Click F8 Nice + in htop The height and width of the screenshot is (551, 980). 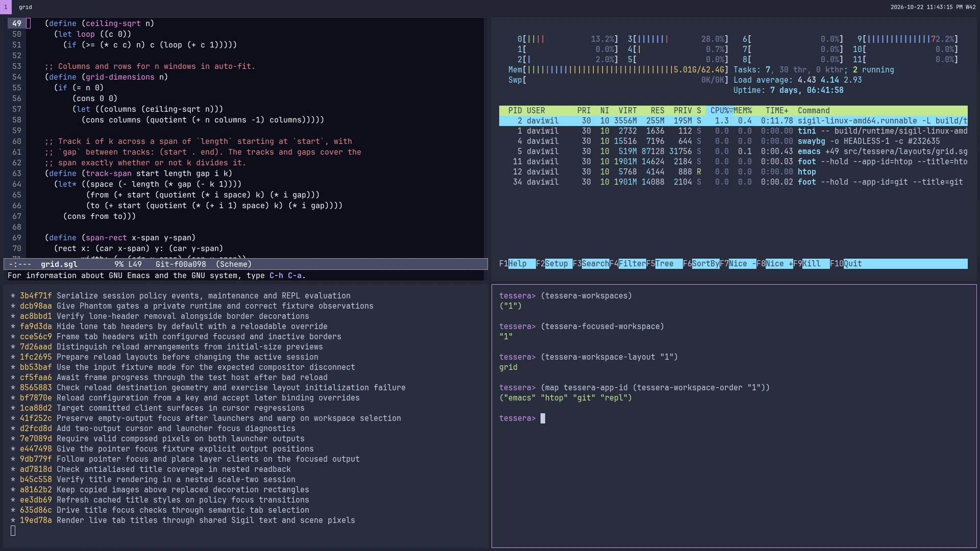(774, 264)
